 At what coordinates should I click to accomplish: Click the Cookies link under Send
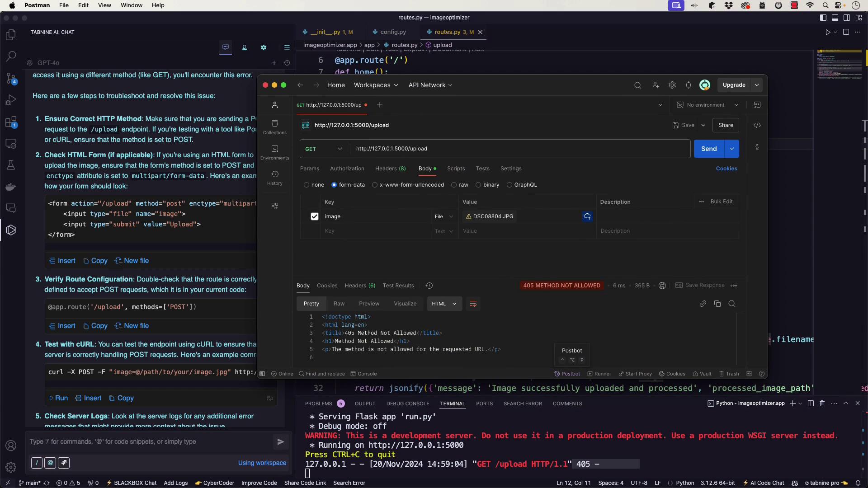click(x=726, y=169)
